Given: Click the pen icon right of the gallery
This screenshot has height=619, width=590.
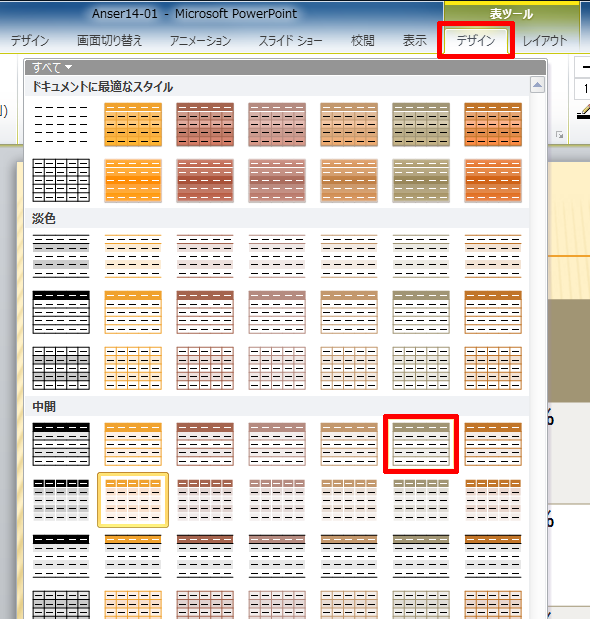Looking at the screenshot, I should click(x=583, y=112).
